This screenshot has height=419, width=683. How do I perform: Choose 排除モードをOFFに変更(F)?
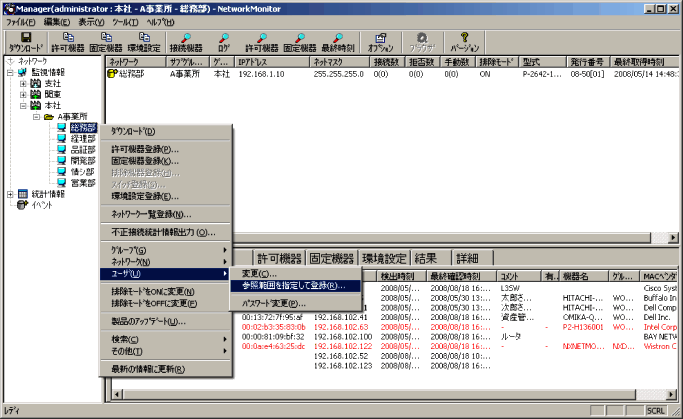point(166,303)
